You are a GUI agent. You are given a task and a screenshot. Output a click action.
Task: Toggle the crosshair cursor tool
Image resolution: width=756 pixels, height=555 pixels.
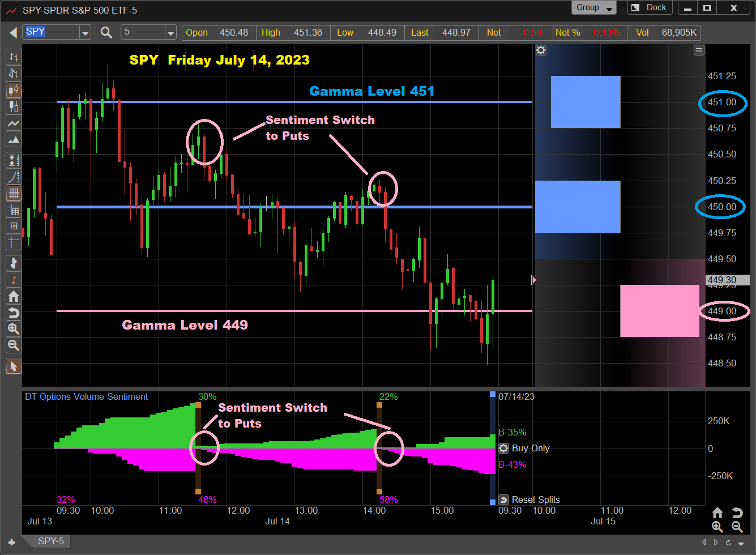(14, 242)
